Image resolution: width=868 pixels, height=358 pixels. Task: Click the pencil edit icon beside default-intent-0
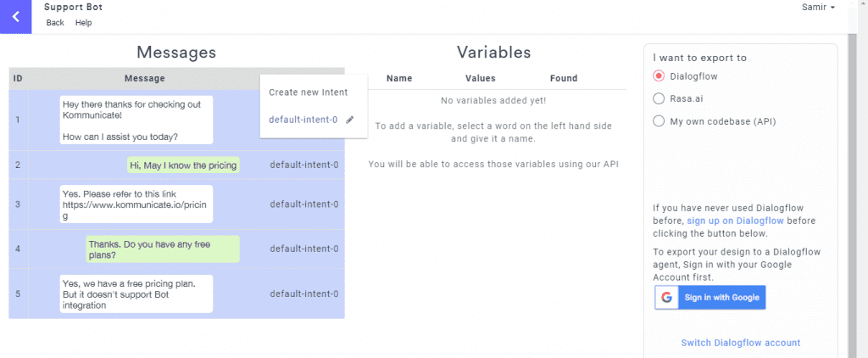349,119
